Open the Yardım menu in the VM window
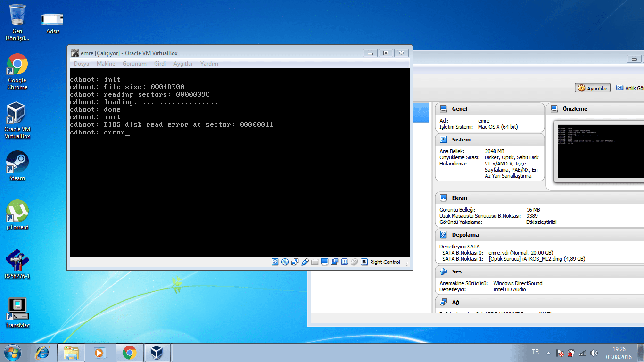Viewport: 644px width, 362px height. pos(209,64)
